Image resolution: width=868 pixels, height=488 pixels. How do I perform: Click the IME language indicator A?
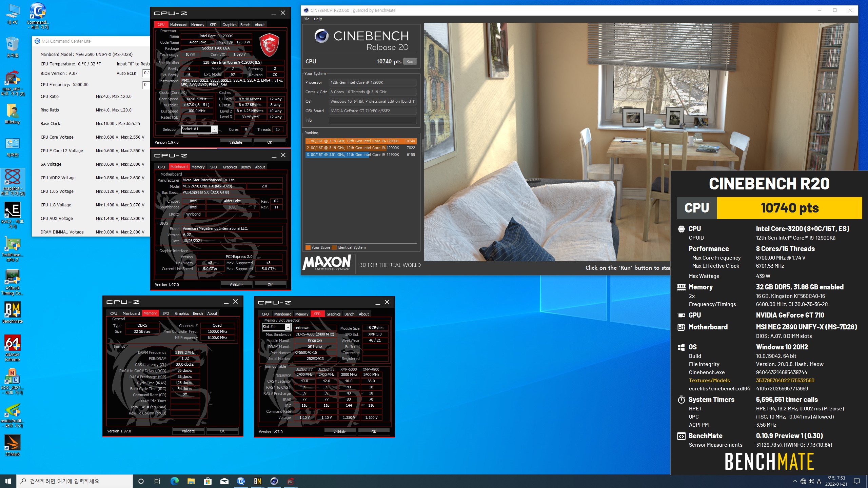tap(819, 481)
